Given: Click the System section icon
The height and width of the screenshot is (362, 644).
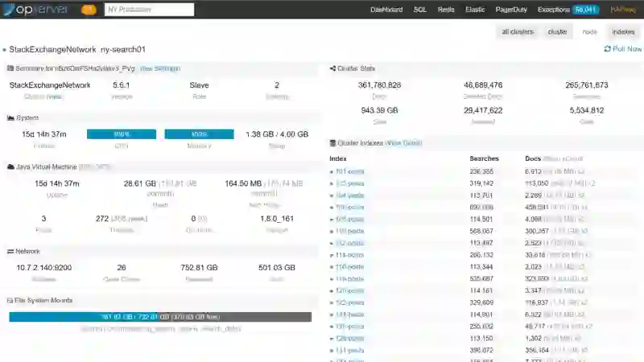Looking at the screenshot, I should tap(10, 117).
